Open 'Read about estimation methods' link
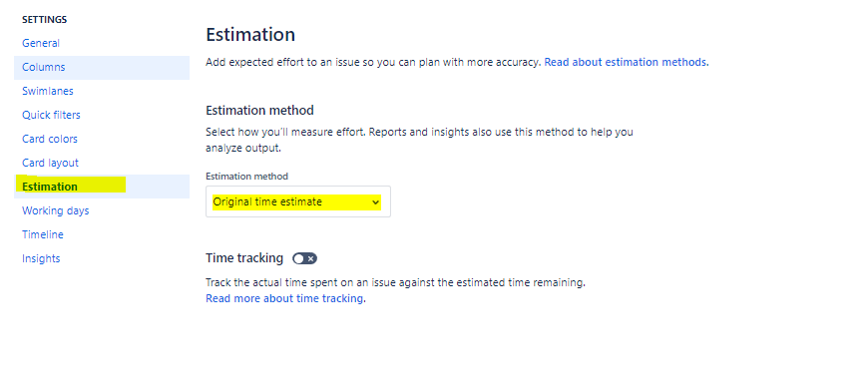Viewport: 868px width, 392px height. 625,62
